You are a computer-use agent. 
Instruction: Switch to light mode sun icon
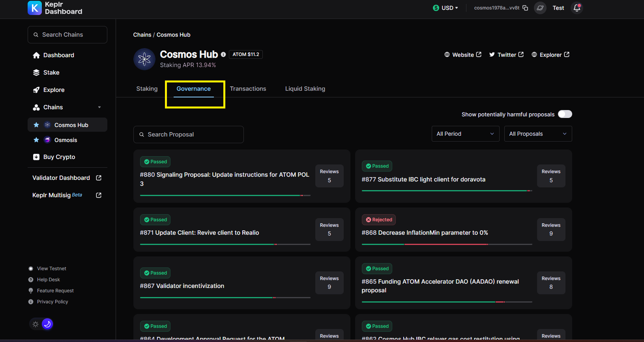click(x=36, y=324)
